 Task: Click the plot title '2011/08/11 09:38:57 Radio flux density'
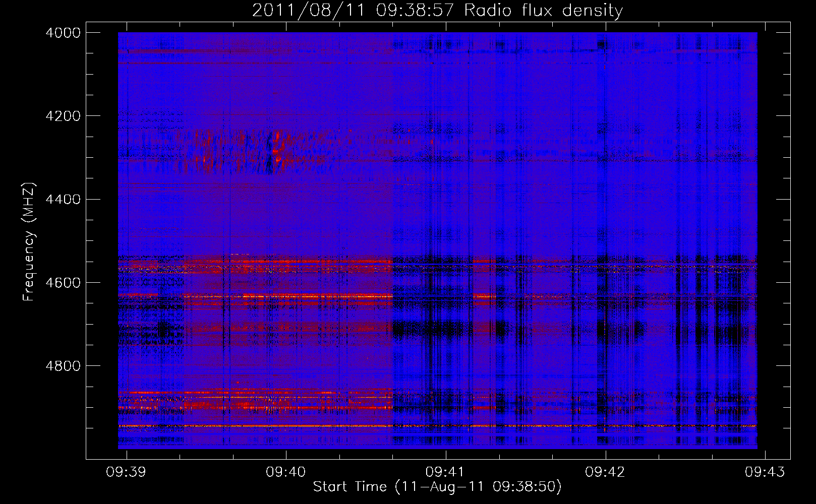437,10
